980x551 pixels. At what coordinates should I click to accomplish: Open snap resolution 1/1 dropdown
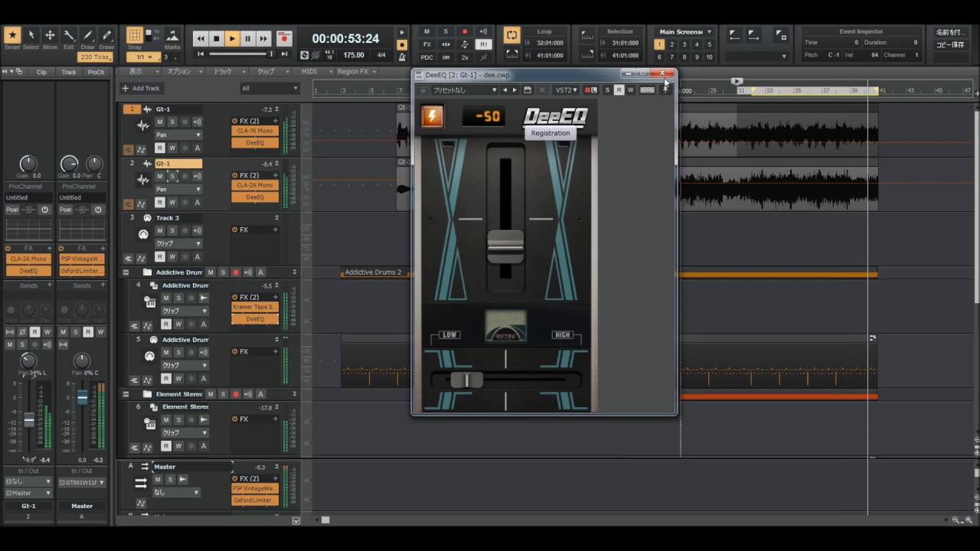pyautogui.click(x=143, y=57)
